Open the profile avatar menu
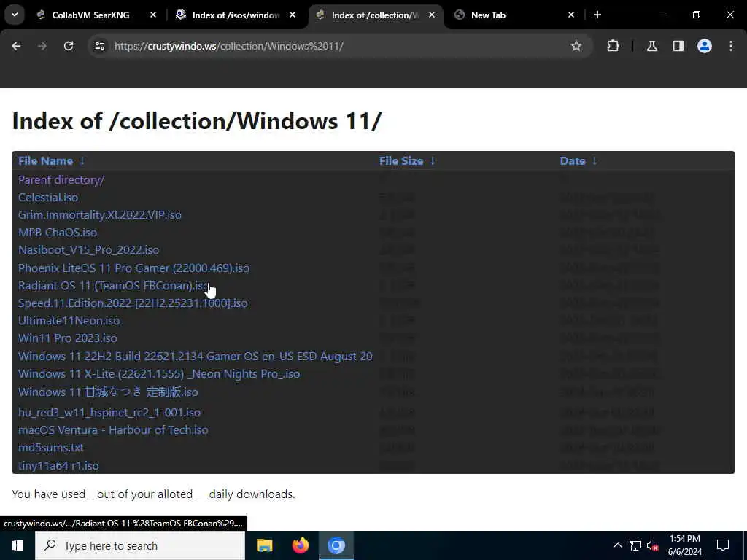 pyautogui.click(x=704, y=46)
